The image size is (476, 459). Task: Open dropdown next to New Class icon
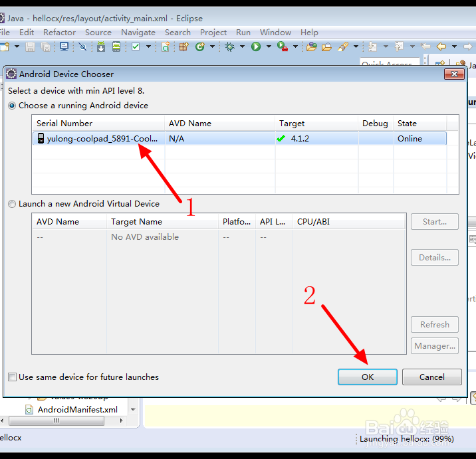213,46
